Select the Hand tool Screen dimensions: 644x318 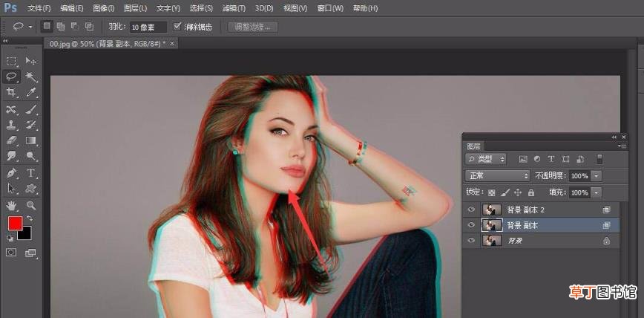tap(12, 205)
